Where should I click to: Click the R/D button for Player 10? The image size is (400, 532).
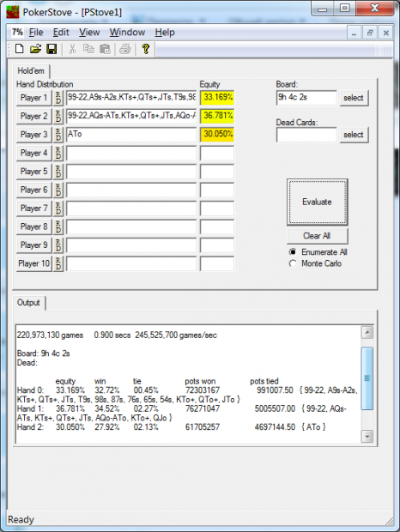58,263
